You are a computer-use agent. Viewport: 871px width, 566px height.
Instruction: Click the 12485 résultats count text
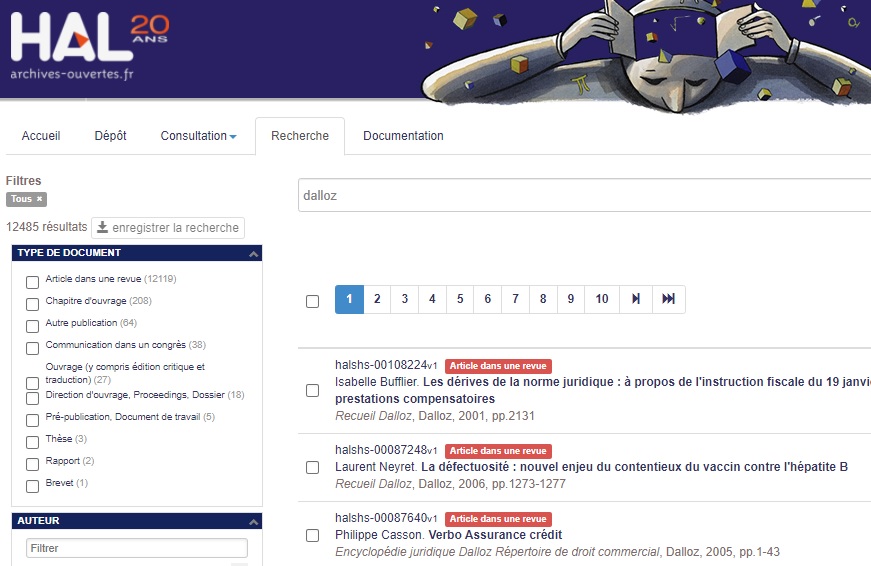pos(47,227)
